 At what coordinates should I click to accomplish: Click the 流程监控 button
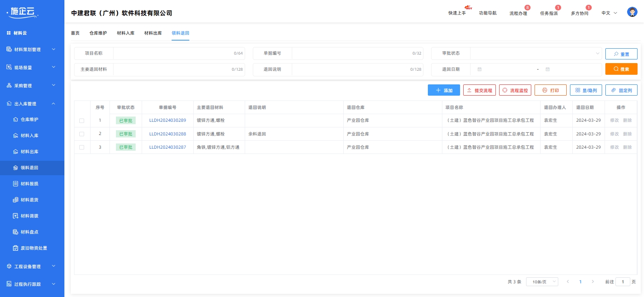515,90
